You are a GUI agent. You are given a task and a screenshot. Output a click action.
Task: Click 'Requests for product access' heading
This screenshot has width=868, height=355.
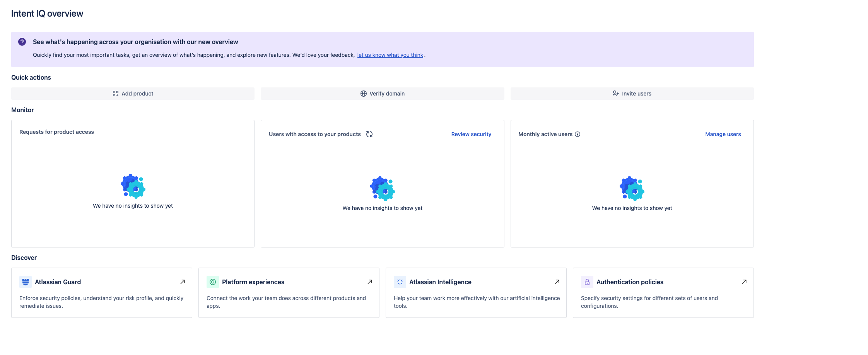tap(56, 132)
